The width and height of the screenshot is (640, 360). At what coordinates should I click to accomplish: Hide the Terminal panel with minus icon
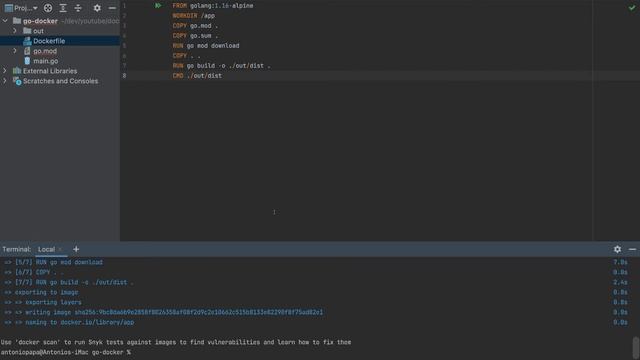pyautogui.click(x=632, y=249)
